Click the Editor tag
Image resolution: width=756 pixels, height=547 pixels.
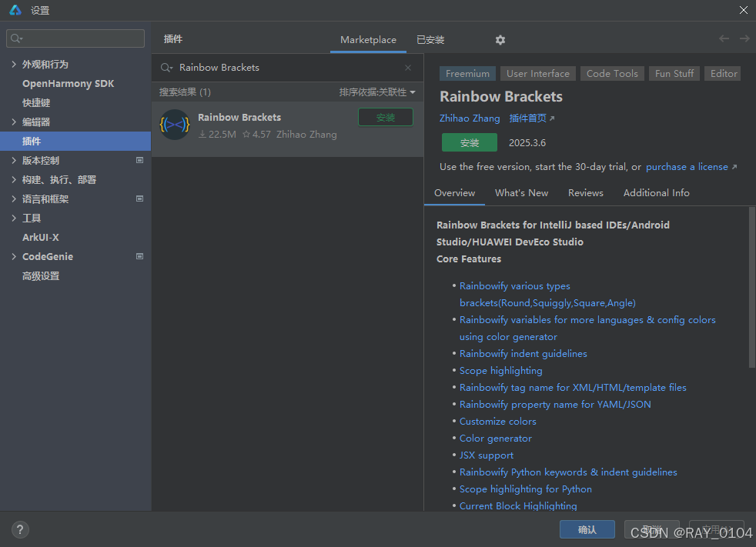click(x=724, y=74)
